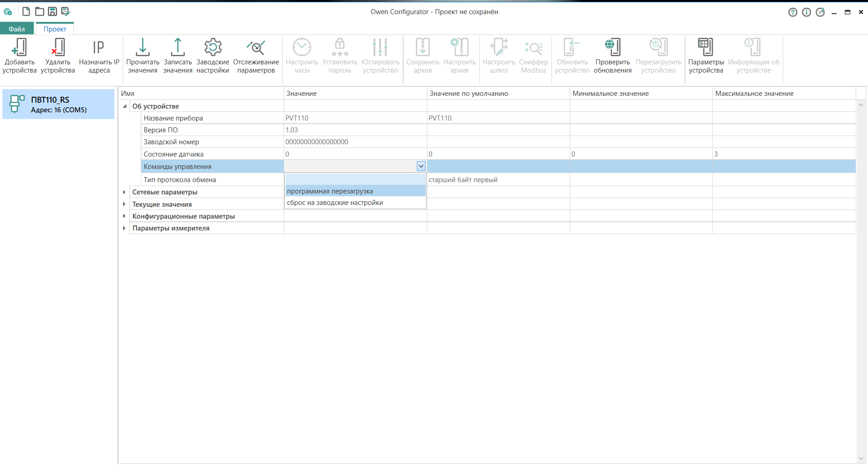Open Device parameters icon
This screenshot has width=868, height=466.
click(x=705, y=48)
